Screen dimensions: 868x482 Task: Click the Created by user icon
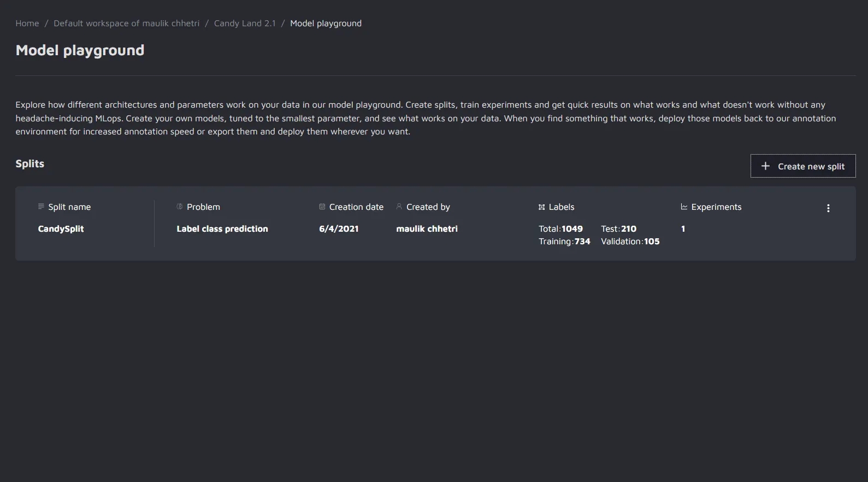[399, 207]
